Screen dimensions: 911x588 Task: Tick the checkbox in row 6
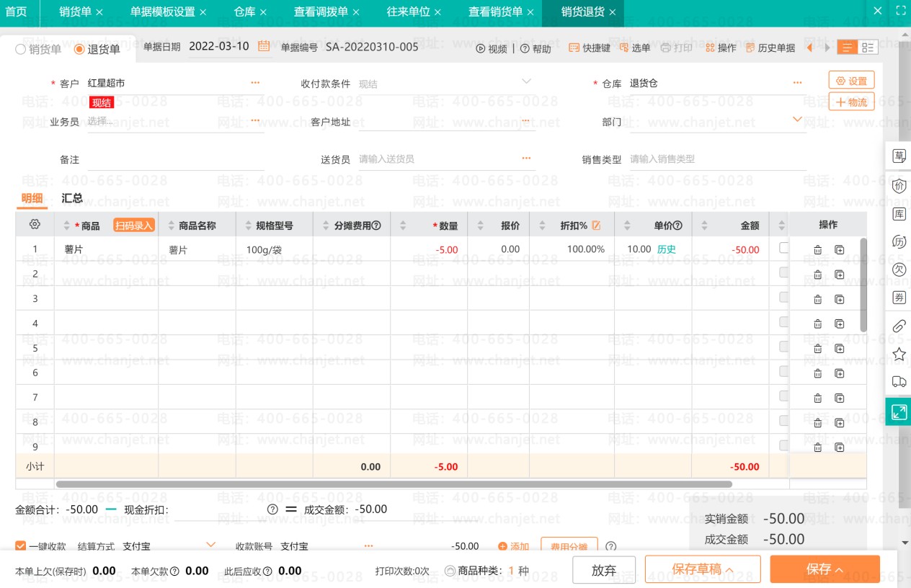click(784, 371)
